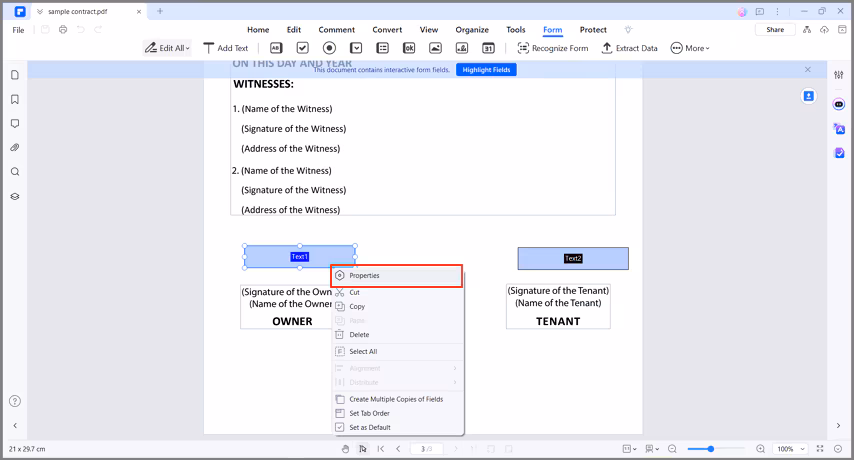The width and height of the screenshot is (854, 460).
Task: Open the attachments panel in sidebar
Action: [15, 148]
